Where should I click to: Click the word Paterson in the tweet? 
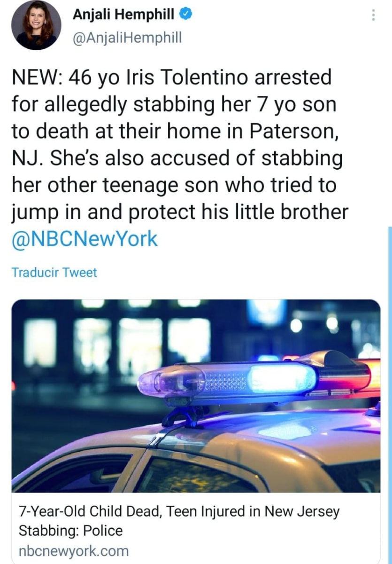(x=291, y=131)
